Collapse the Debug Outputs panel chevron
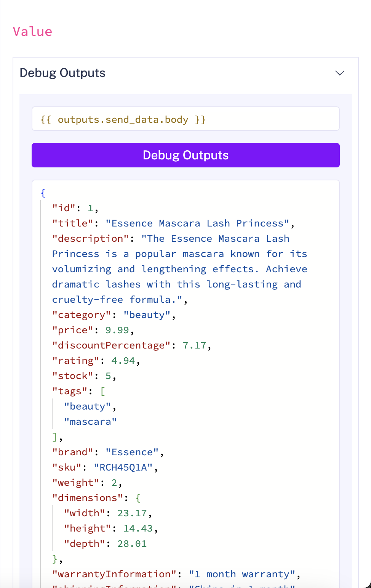This screenshot has width=371, height=588. 339,73
